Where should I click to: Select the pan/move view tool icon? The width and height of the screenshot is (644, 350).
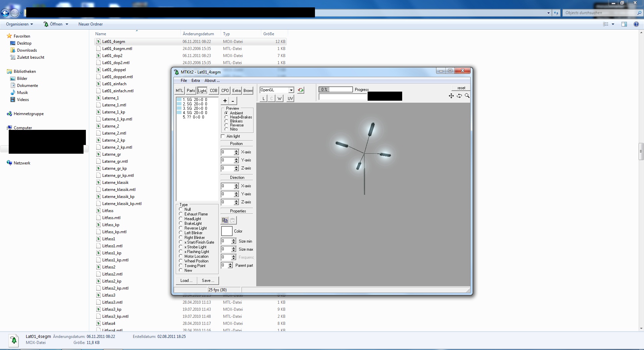coord(451,96)
